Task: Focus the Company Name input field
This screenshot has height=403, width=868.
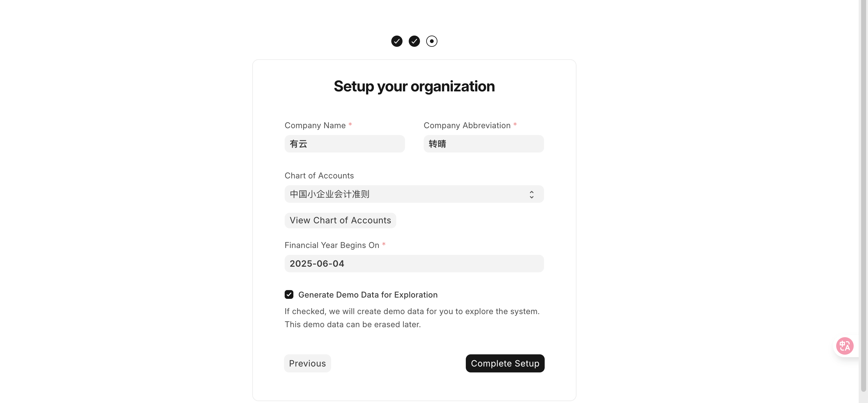Action: click(345, 144)
